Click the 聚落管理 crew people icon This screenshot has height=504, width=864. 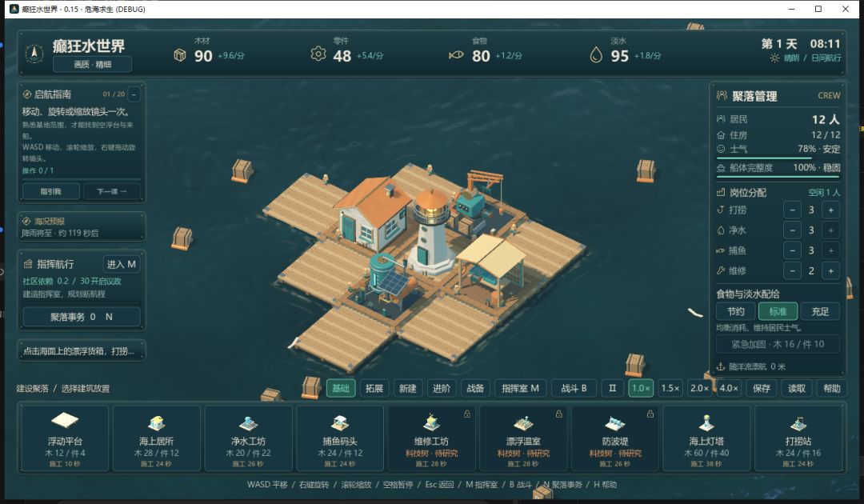click(x=722, y=96)
